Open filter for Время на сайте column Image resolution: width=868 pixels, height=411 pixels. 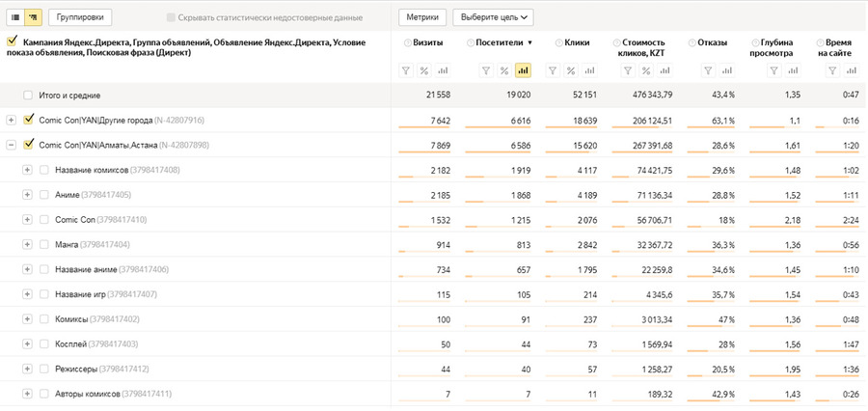[x=832, y=70]
